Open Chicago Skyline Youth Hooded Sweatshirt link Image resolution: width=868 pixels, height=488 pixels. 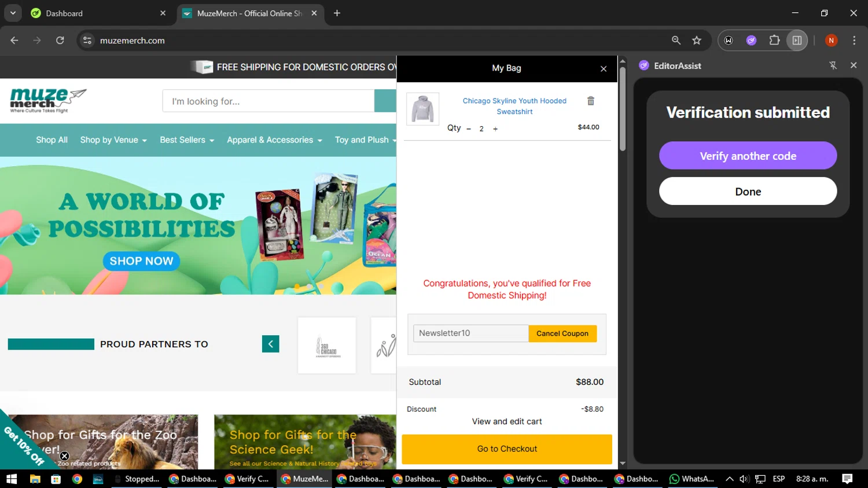[x=514, y=106]
